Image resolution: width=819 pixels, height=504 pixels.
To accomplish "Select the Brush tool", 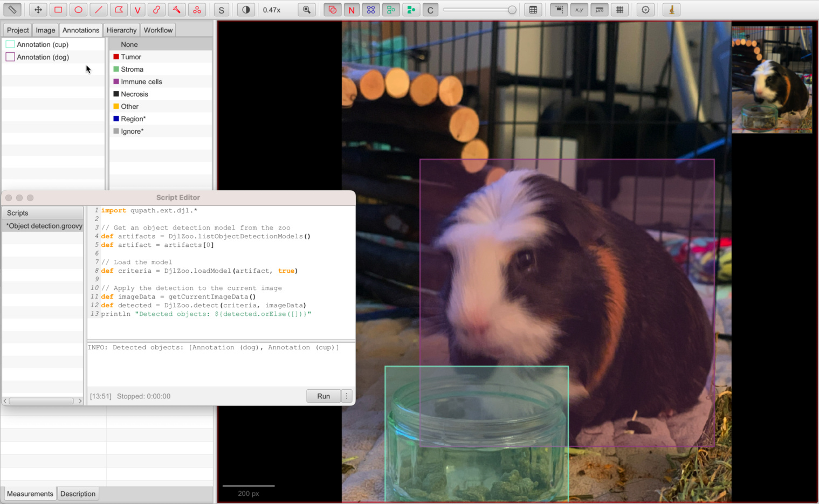I will (156, 10).
